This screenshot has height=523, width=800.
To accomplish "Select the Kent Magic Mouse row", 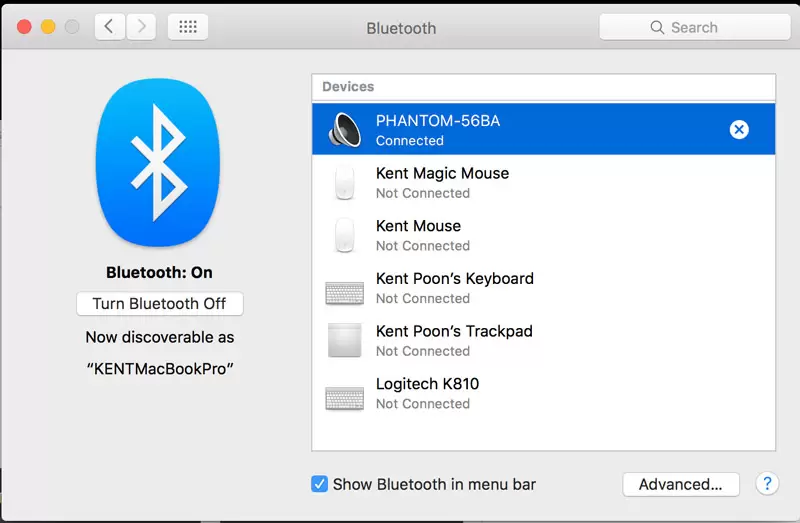I will coord(540,183).
